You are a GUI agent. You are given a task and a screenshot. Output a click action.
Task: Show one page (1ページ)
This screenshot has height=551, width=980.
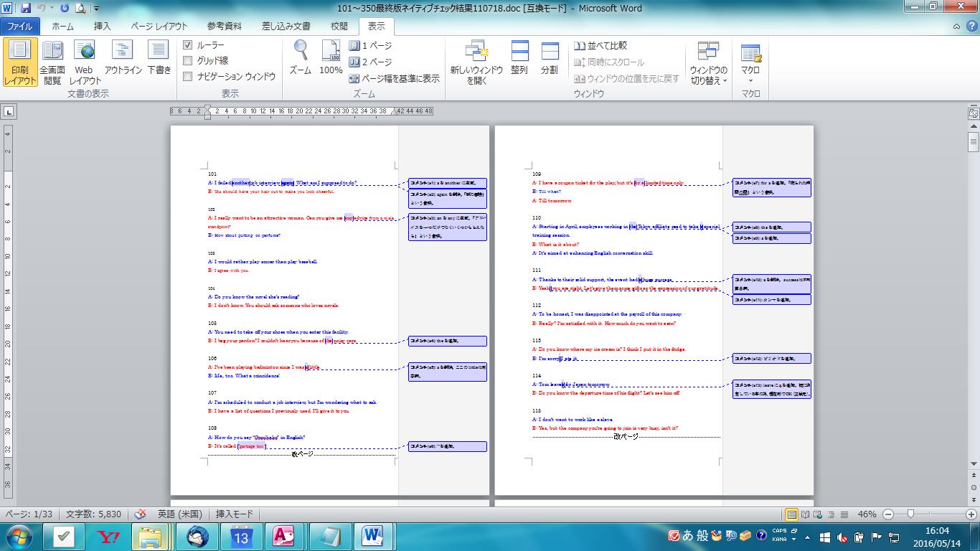coord(370,45)
